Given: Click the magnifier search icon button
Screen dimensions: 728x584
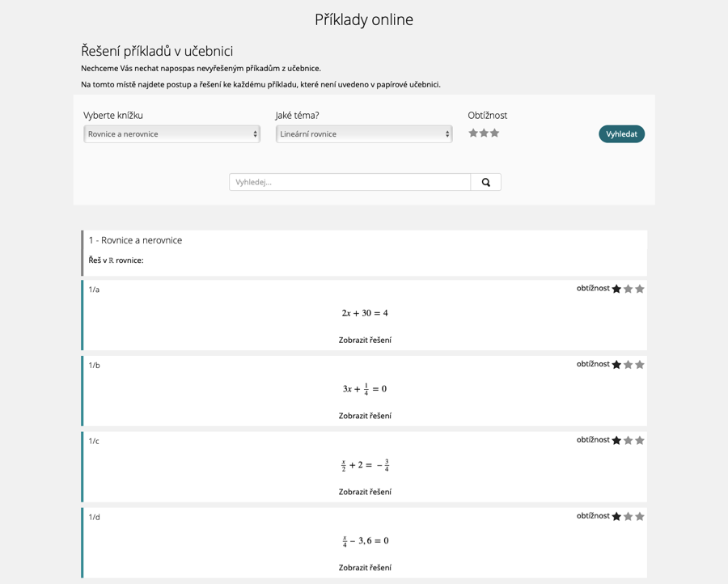Looking at the screenshot, I should [x=485, y=182].
